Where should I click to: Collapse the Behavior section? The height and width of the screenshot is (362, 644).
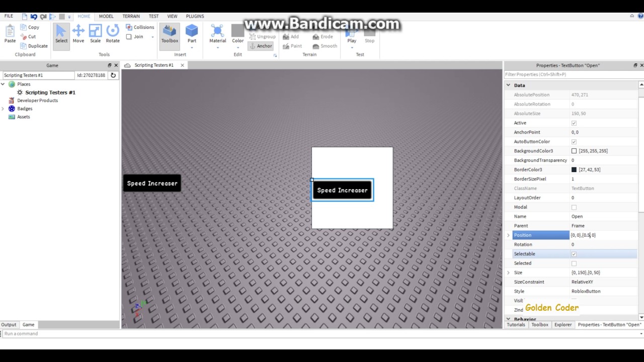(x=508, y=319)
